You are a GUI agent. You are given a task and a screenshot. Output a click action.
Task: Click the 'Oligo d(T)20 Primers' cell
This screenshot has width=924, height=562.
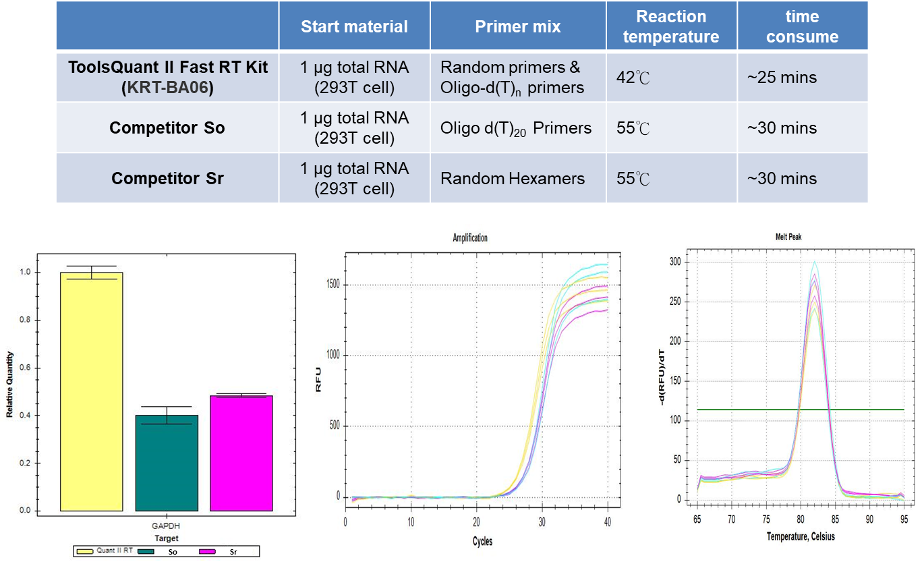click(x=517, y=128)
